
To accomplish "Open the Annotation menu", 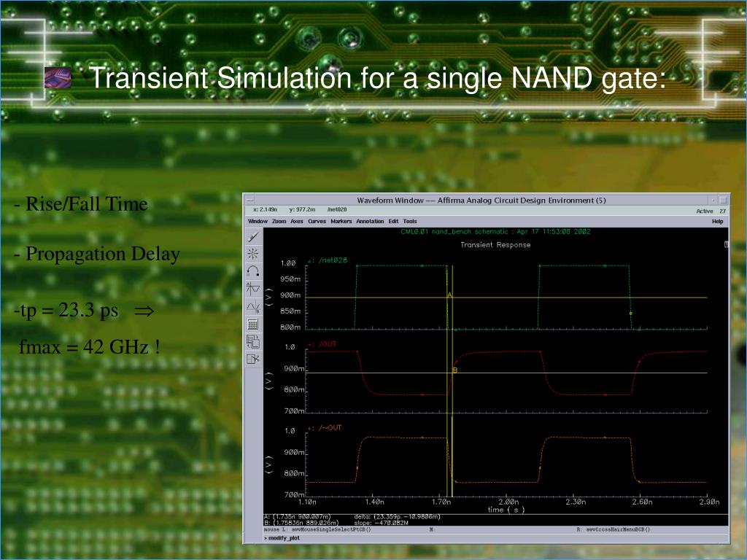I will (x=370, y=222).
